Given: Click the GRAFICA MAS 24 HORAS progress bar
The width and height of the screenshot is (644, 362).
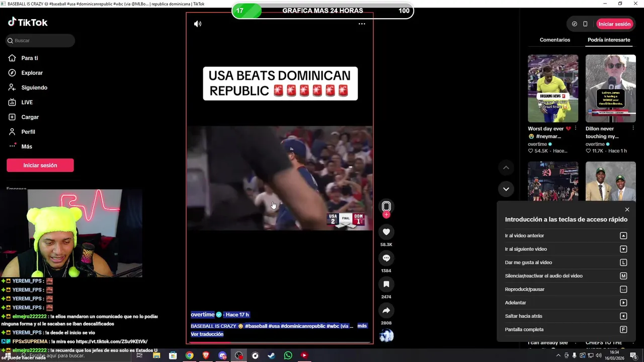Looking at the screenshot, I should (323, 11).
